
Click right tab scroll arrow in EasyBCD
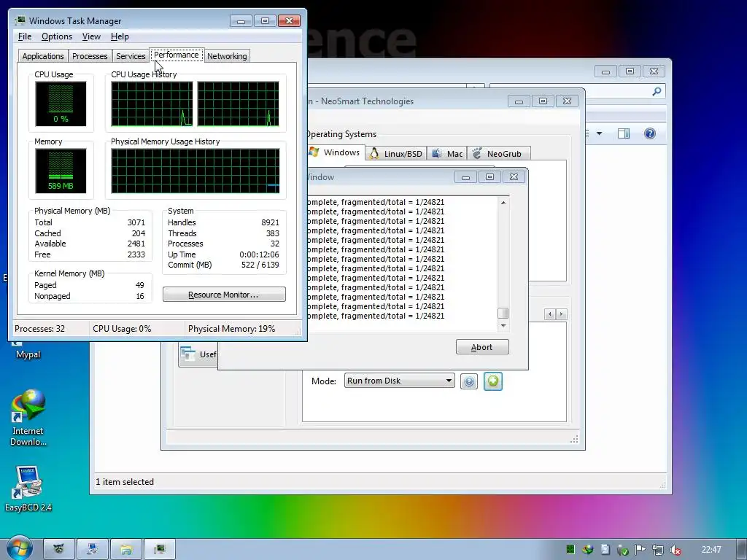click(561, 314)
